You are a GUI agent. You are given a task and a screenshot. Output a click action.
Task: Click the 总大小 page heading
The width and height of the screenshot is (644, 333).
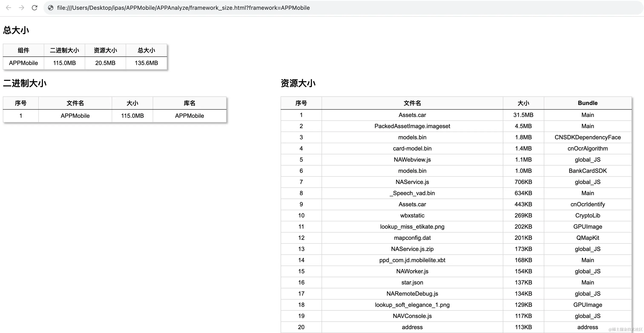click(16, 30)
